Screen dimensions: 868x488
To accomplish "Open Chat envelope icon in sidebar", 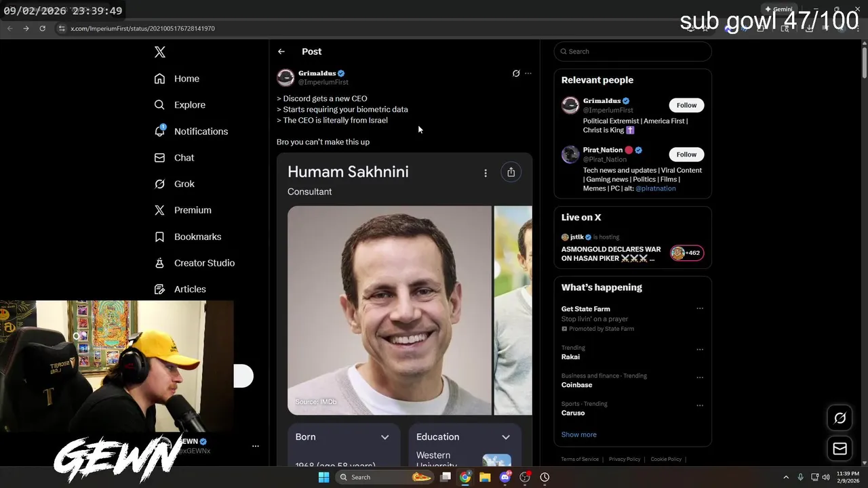I will coord(159,157).
